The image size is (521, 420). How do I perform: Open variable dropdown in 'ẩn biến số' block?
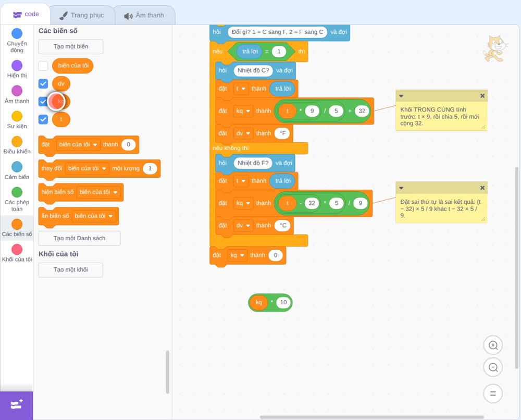click(94, 216)
